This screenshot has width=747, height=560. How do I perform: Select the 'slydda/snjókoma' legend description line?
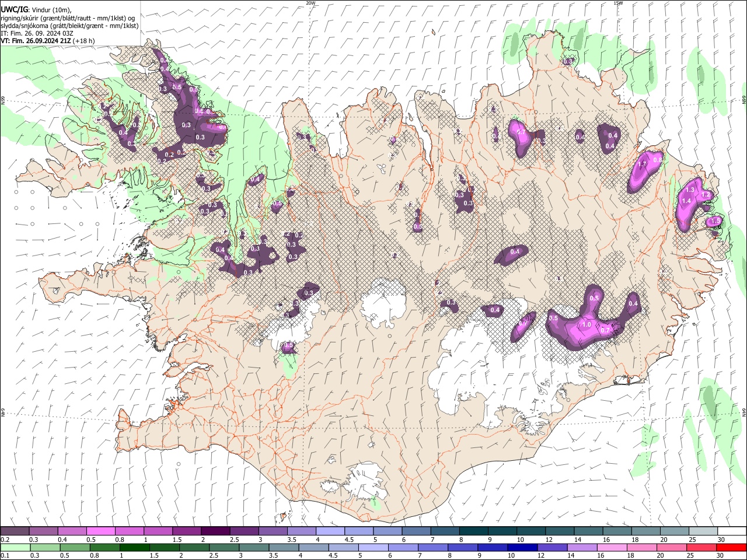(70, 26)
